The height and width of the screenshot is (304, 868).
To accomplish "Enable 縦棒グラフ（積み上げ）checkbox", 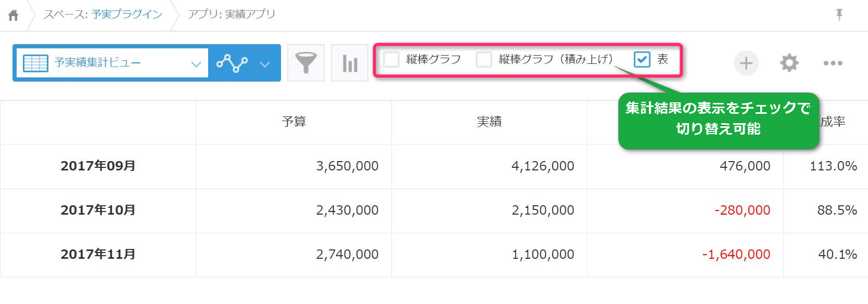I will tap(484, 59).
